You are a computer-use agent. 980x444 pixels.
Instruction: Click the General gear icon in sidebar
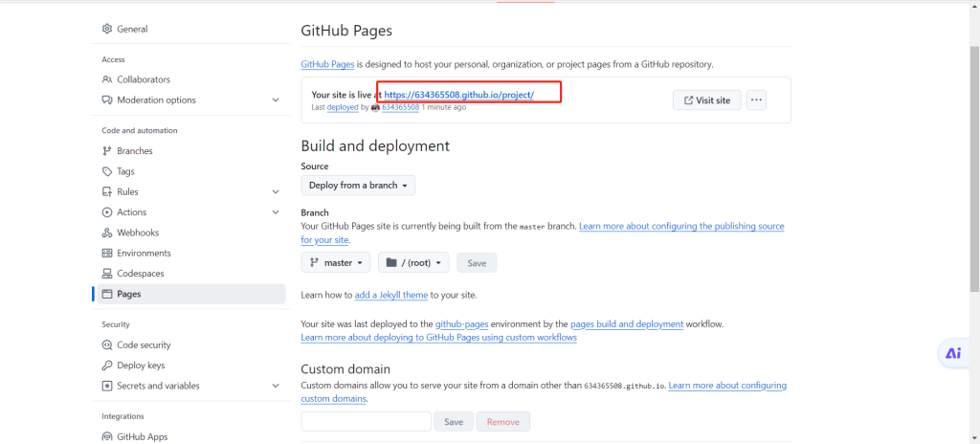click(108, 30)
